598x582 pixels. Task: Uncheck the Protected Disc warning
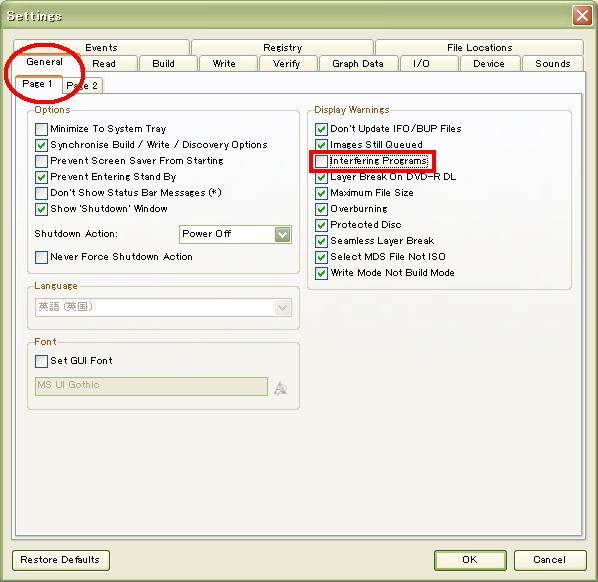click(x=321, y=225)
